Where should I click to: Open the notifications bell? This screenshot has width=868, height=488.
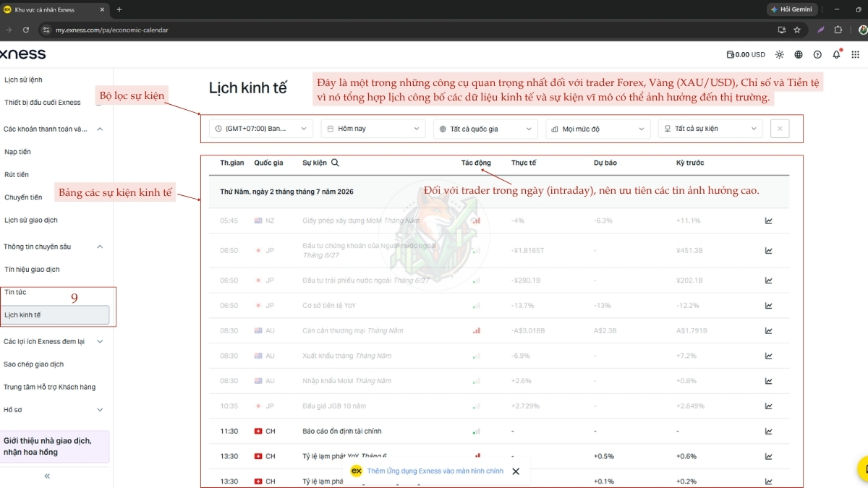[x=837, y=54]
